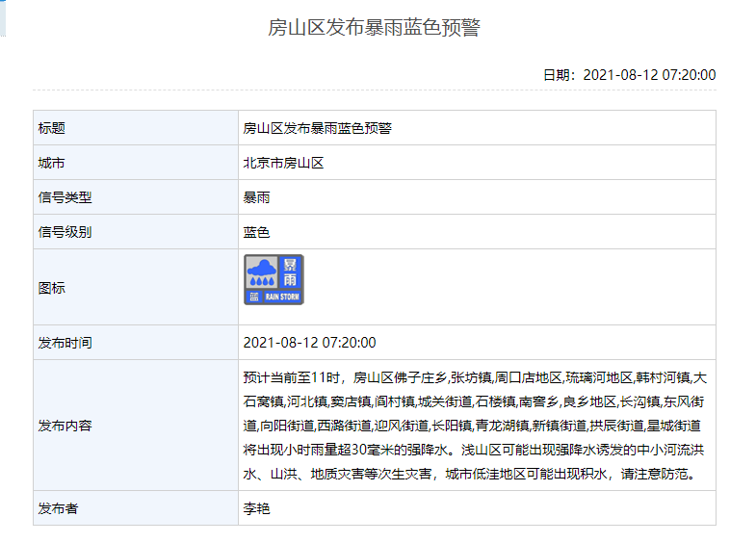
Task: Click the 日期 date line below the heading
Action: (629, 75)
